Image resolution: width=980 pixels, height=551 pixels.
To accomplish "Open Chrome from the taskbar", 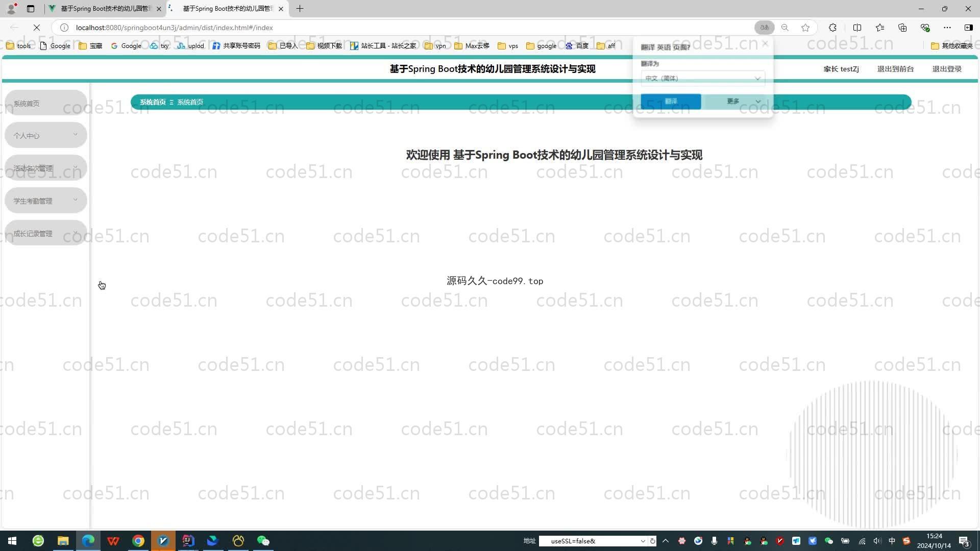I will point(138,541).
